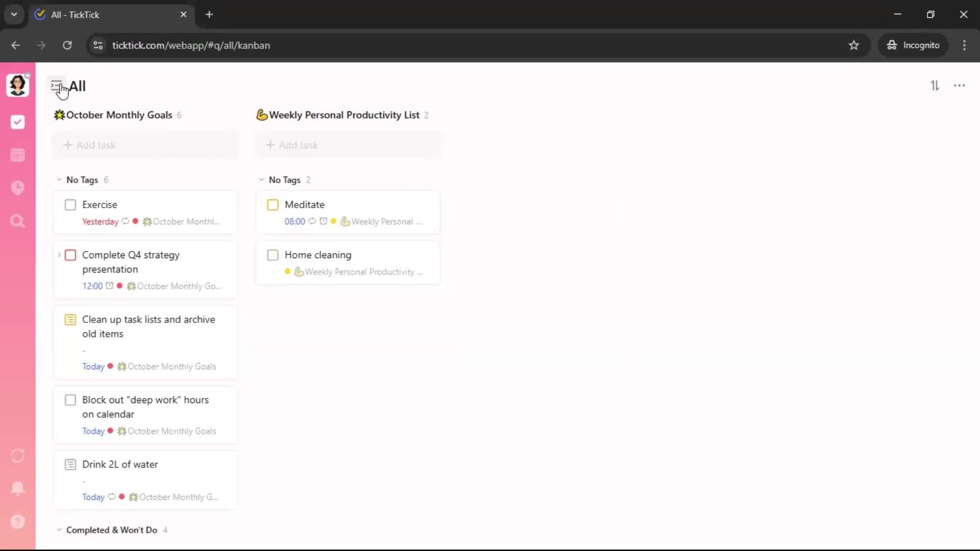Mark Meditate task as complete
The height and width of the screenshot is (551, 980).
[273, 205]
